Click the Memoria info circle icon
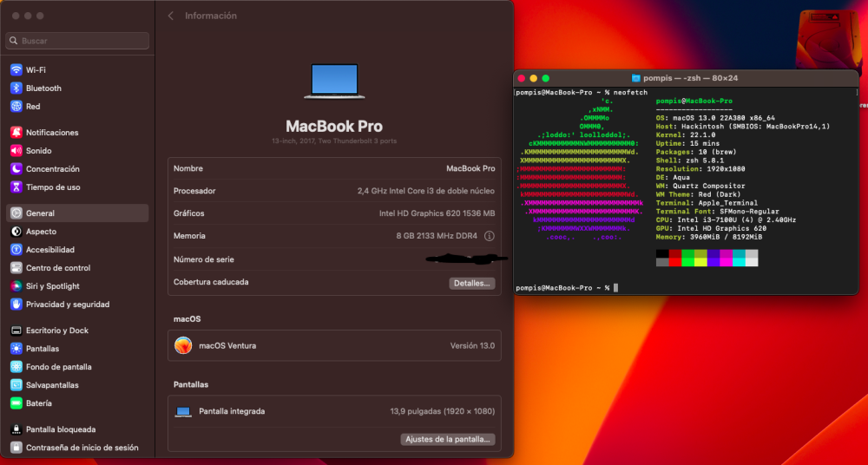The image size is (868, 465). [x=490, y=236]
